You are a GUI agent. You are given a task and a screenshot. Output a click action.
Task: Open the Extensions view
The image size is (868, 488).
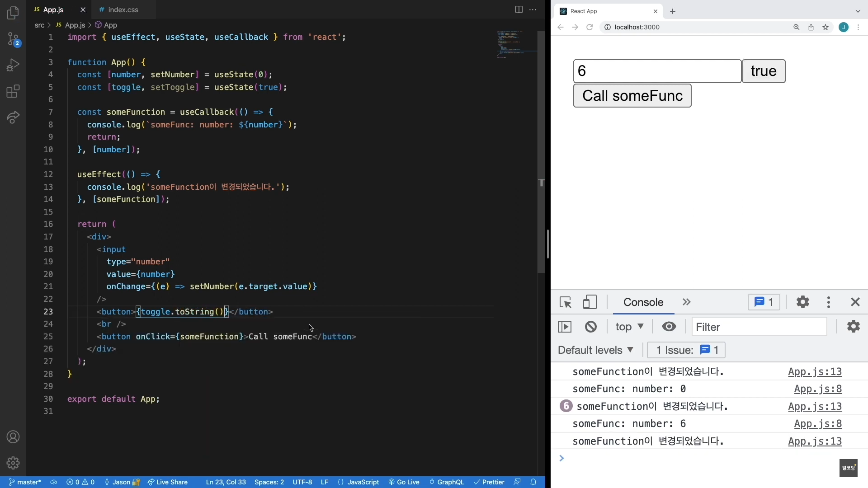(x=13, y=91)
